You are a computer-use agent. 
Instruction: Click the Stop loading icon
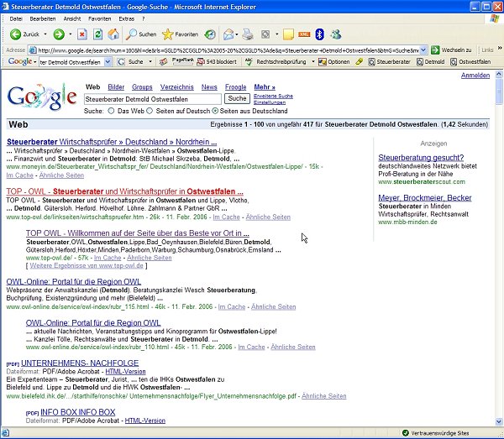pos(81,34)
